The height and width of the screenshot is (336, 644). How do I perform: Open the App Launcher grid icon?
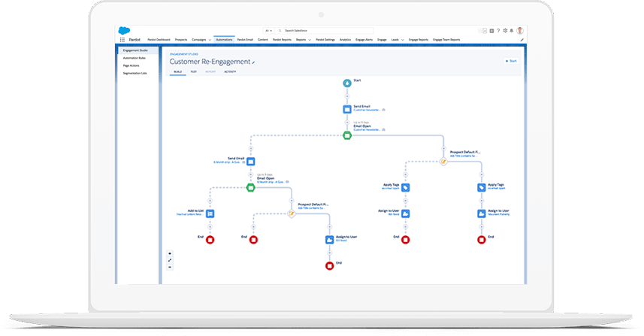(122, 39)
